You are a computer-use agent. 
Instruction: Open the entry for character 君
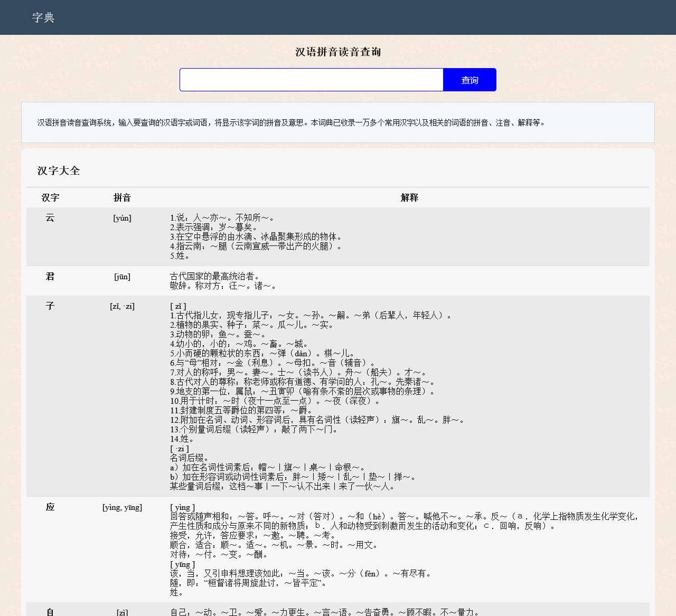(50, 276)
